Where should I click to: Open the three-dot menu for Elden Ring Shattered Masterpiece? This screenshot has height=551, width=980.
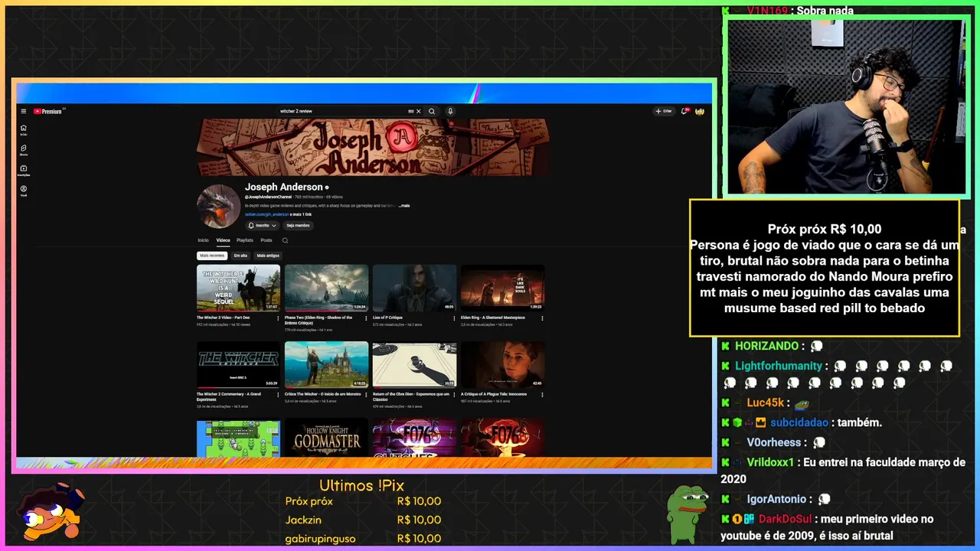point(542,318)
